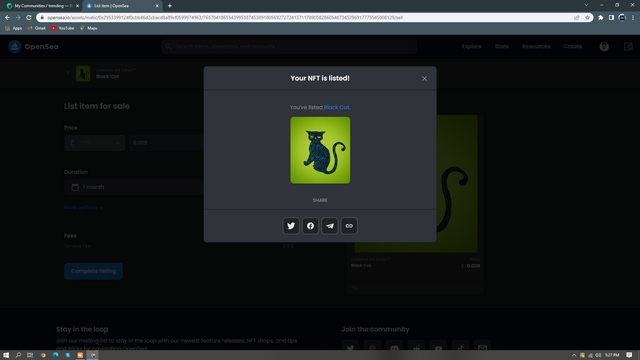The width and height of the screenshot is (640, 360).
Task: Open Task View on the taskbar
Action: [30, 355]
